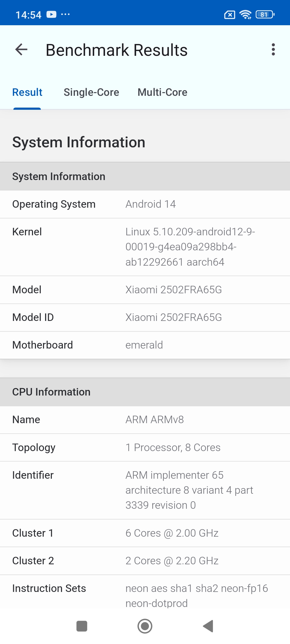Image resolution: width=290 pixels, height=644 pixels.
Task: Open the three-dot overflow menu
Action: pyautogui.click(x=273, y=50)
